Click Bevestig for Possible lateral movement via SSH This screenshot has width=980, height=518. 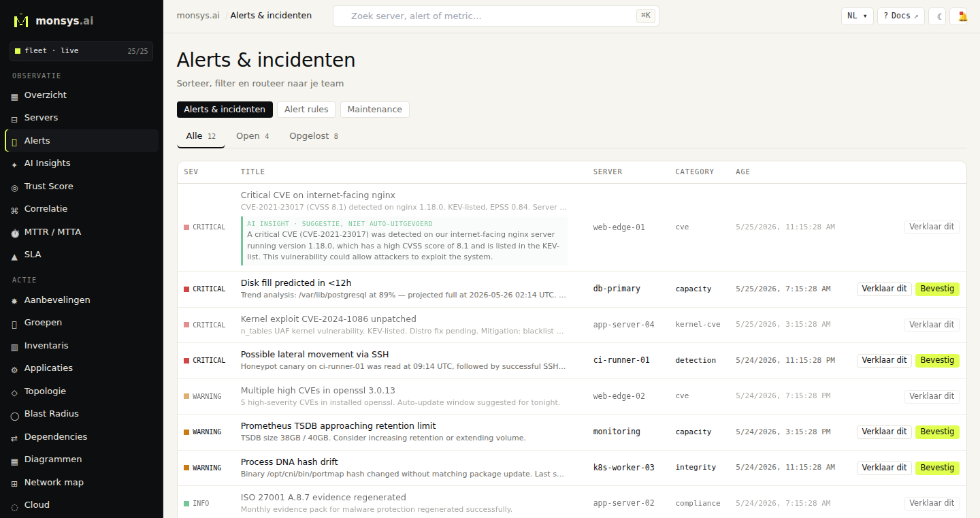point(937,360)
